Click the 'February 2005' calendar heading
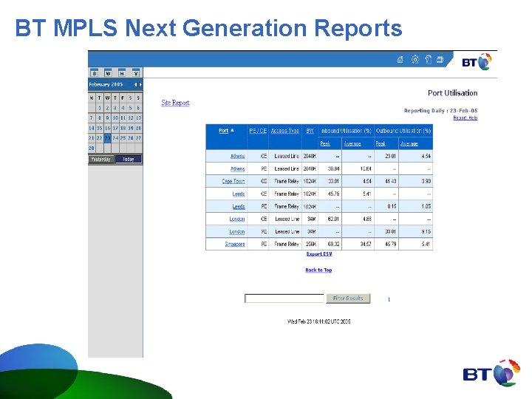The image size is (532, 399). click(x=106, y=84)
